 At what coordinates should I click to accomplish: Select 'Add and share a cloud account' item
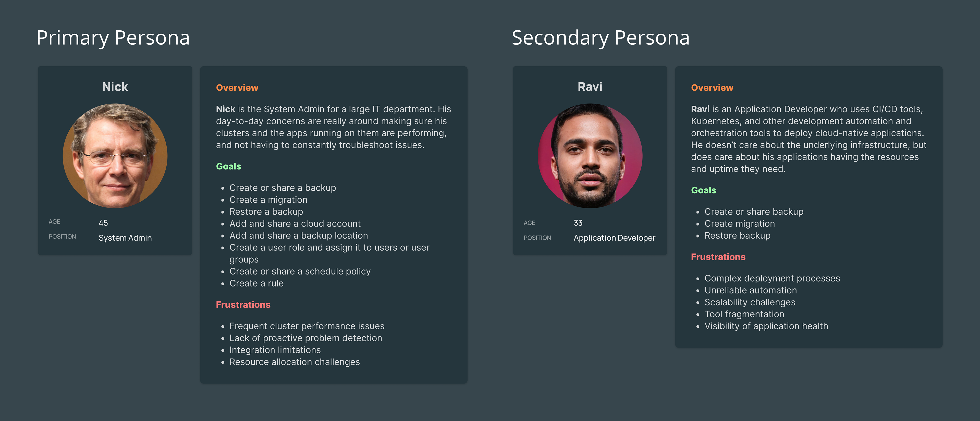pos(295,224)
